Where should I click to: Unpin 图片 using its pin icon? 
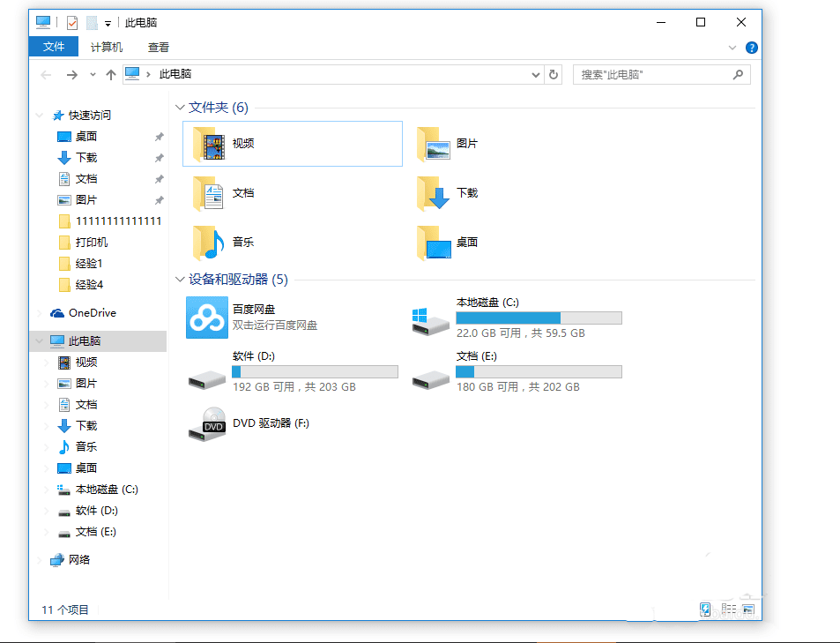click(160, 200)
